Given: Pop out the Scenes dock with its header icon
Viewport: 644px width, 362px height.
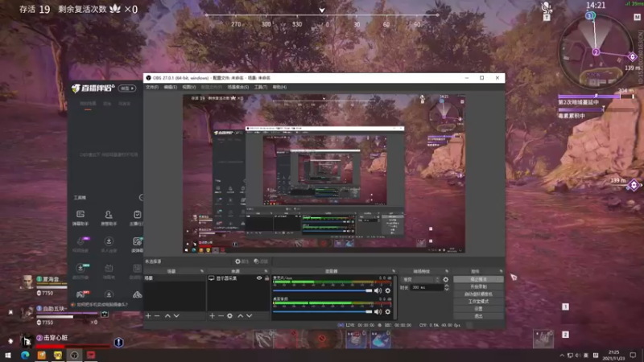Looking at the screenshot, I should coord(202,271).
